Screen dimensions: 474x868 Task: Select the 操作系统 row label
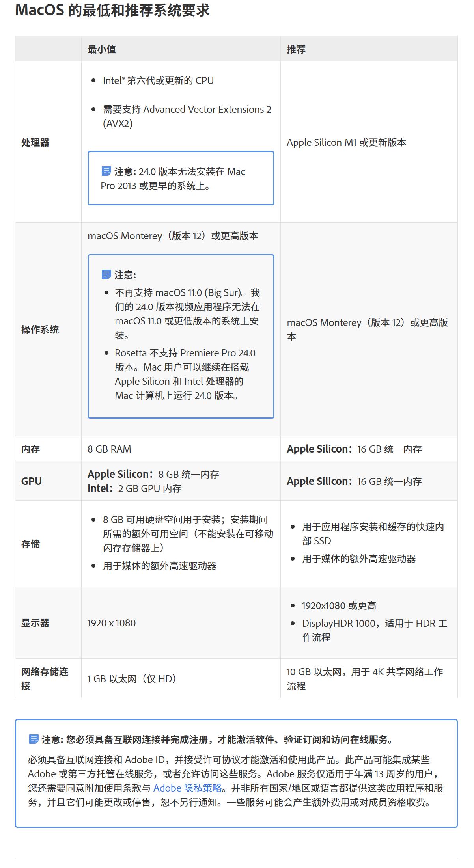point(40,330)
